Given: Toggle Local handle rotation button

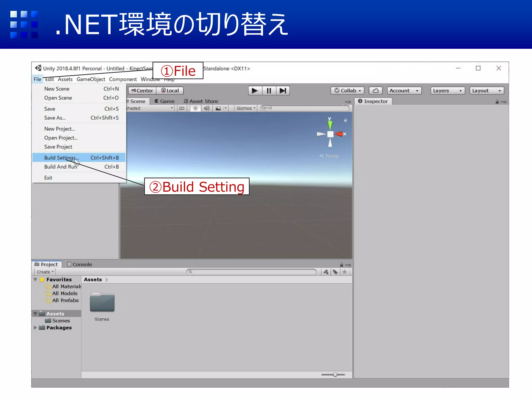Looking at the screenshot, I should point(170,91).
